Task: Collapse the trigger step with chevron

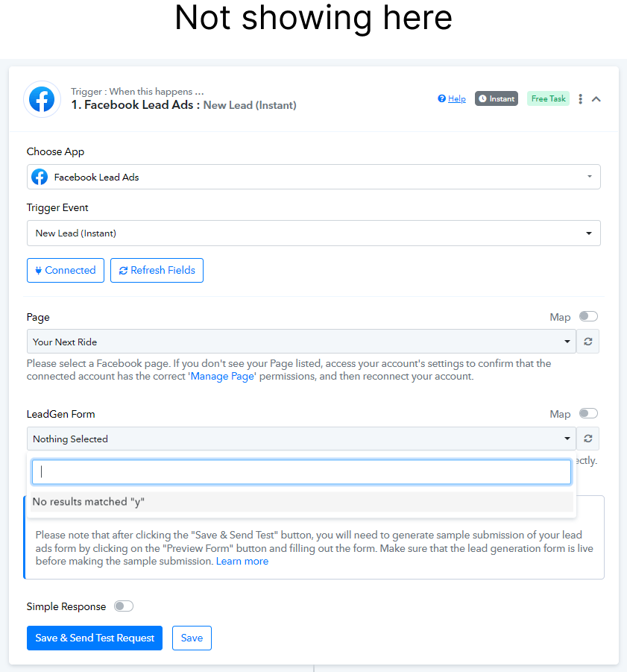Action: (x=596, y=99)
